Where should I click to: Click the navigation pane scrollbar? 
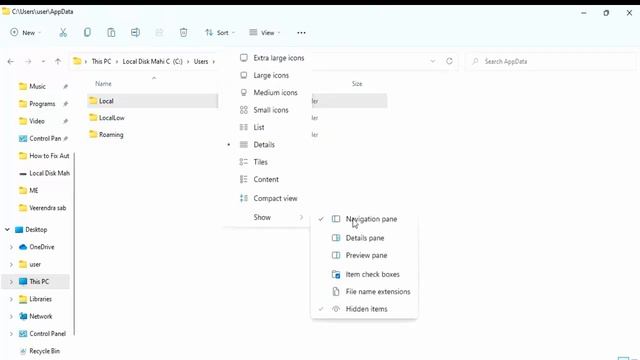(74, 244)
